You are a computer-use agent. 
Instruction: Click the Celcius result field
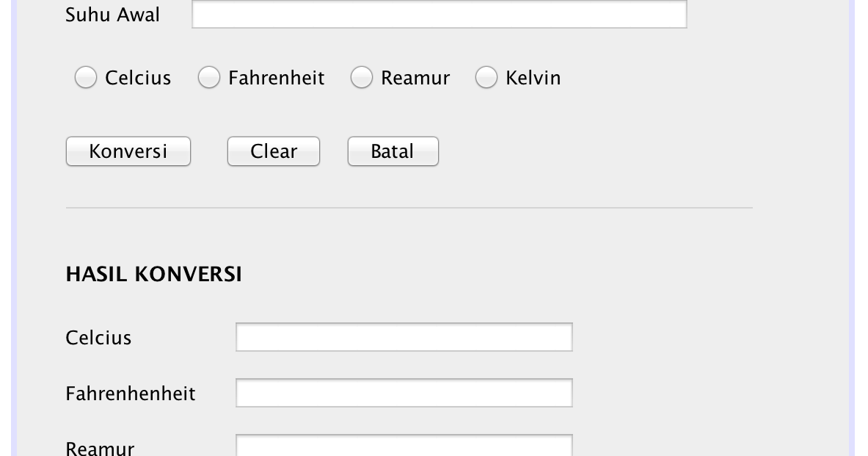point(403,336)
